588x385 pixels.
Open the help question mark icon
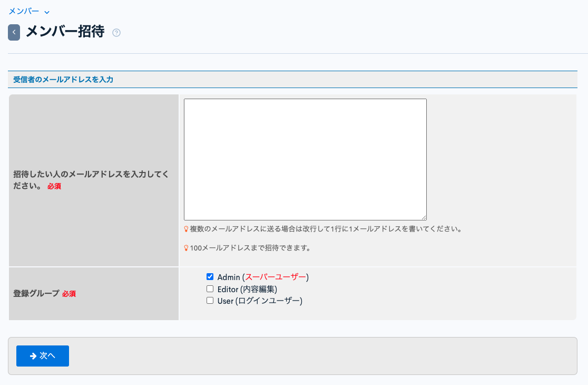pos(116,33)
